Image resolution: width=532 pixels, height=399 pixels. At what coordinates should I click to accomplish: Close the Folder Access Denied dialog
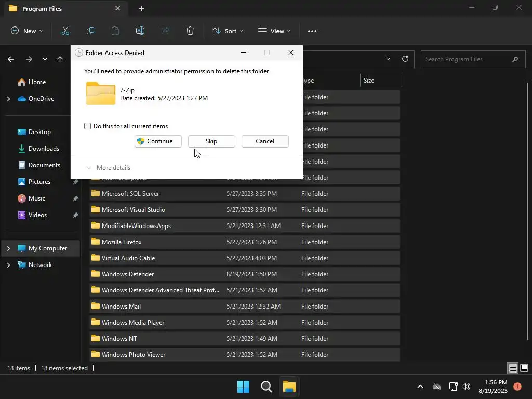click(x=291, y=52)
